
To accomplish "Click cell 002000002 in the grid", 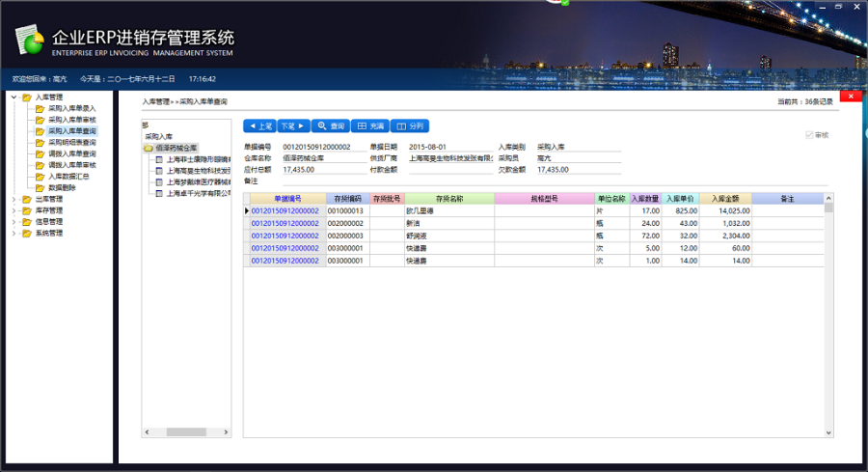I will tap(347, 223).
